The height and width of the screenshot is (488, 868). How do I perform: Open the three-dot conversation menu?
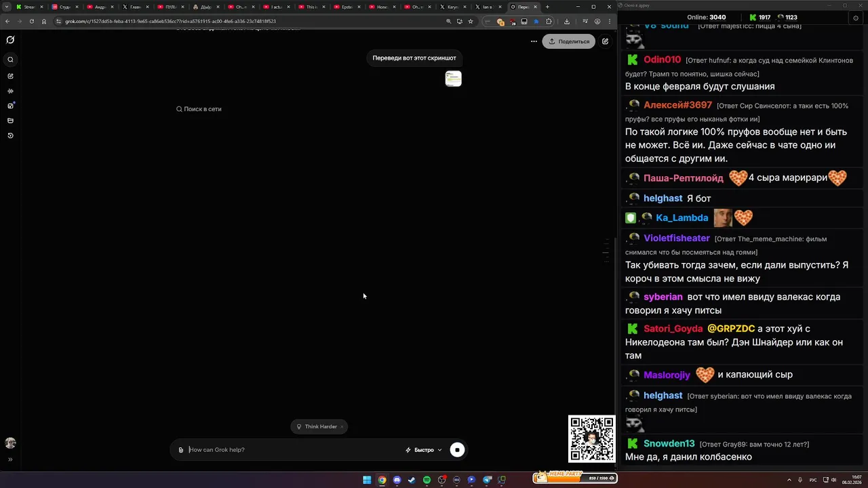pyautogui.click(x=534, y=41)
